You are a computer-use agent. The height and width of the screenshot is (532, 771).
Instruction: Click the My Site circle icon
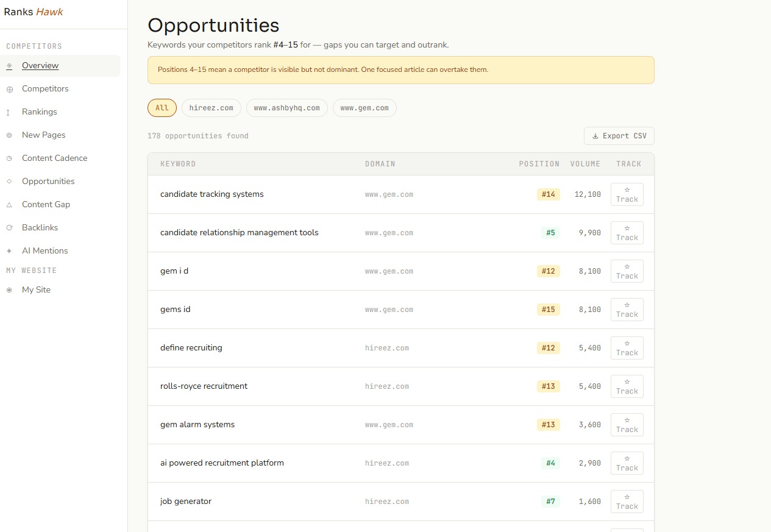tap(9, 290)
